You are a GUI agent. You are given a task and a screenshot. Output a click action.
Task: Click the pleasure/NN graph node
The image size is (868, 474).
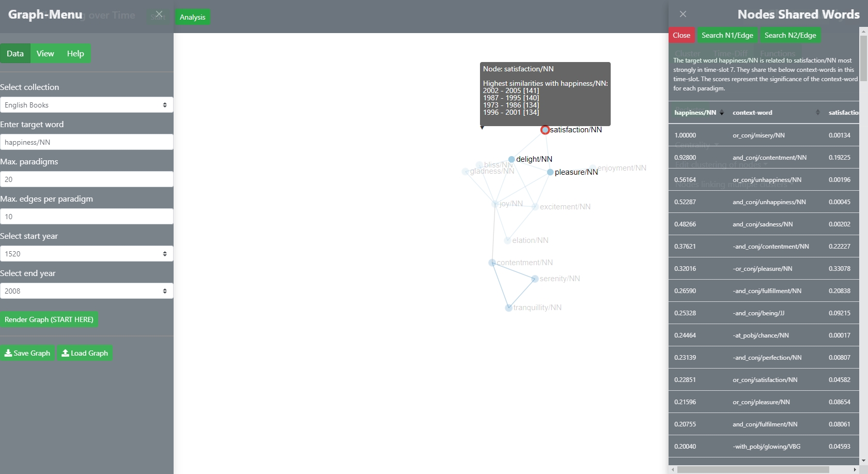point(550,172)
